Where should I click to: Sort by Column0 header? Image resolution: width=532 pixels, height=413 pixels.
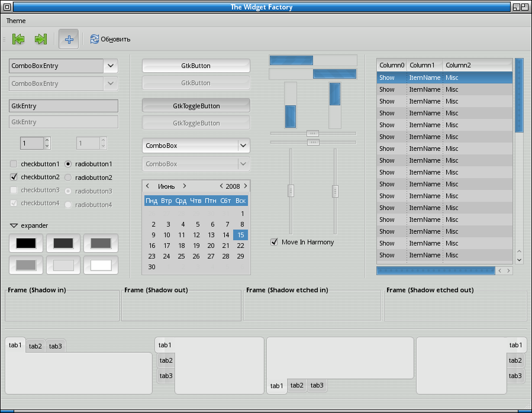(x=392, y=65)
